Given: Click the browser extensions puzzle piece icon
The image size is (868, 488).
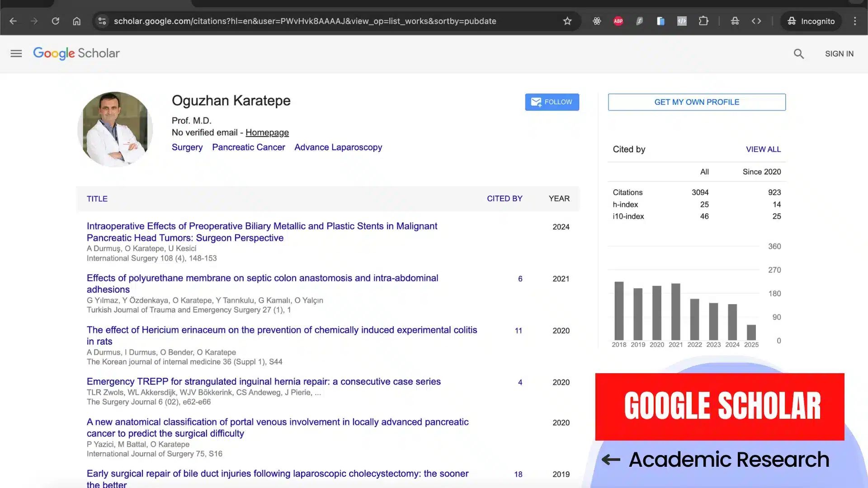Looking at the screenshot, I should pos(703,21).
